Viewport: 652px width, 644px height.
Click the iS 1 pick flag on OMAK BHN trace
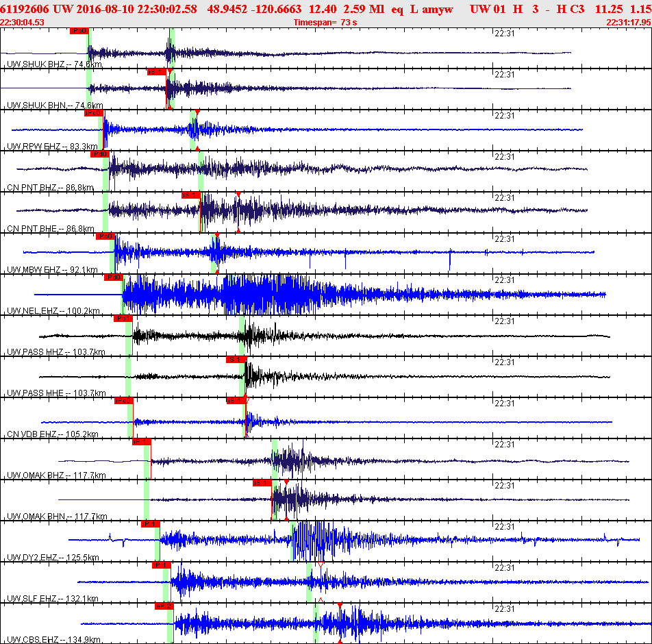(x=262, y=483)
